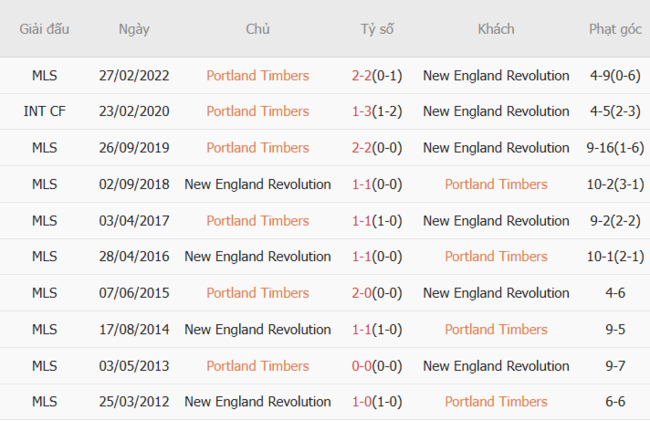
Task: Open away team Portland Timbers on 02/09/2018
Action: [496, 184]
